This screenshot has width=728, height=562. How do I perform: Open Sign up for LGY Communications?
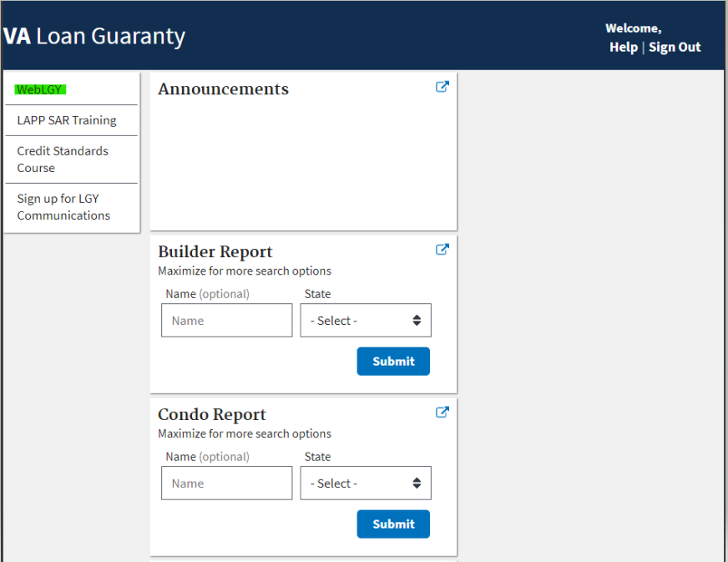(63, 207)
